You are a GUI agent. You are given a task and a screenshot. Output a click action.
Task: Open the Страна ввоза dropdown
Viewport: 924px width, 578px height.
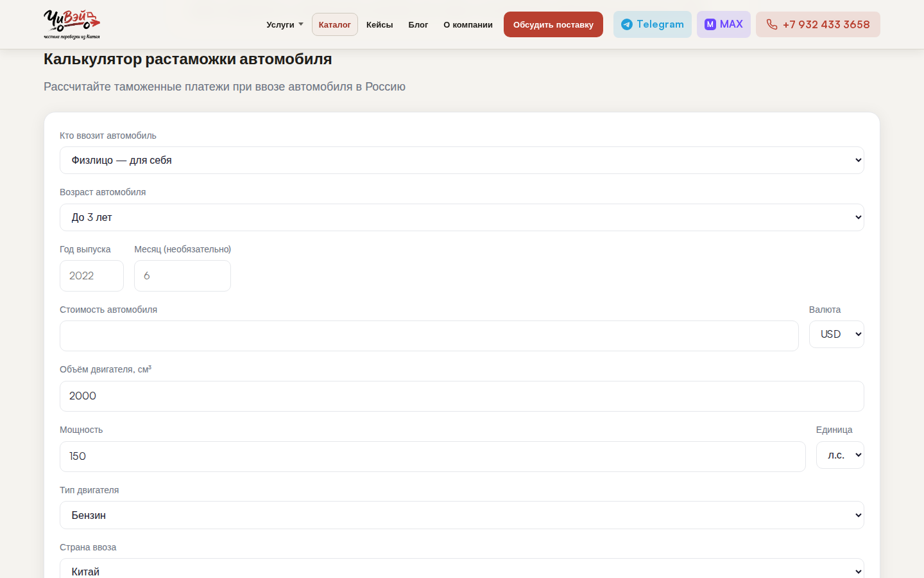point(462,568)
